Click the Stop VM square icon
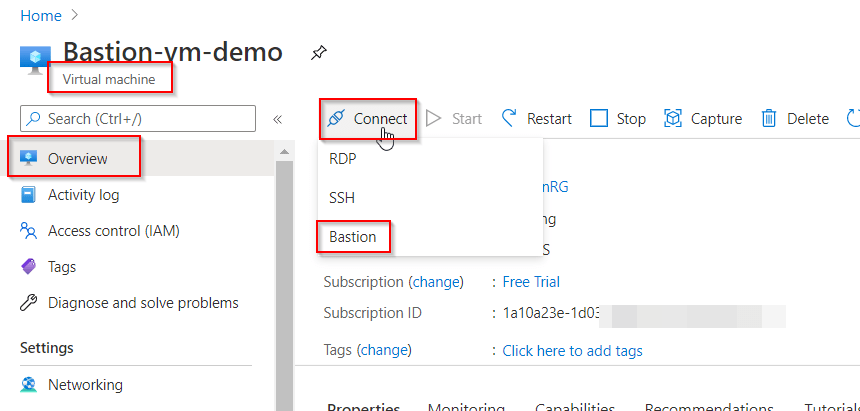Screen dimensions: 860x411 pyautogui.click(x=599, y=119)
